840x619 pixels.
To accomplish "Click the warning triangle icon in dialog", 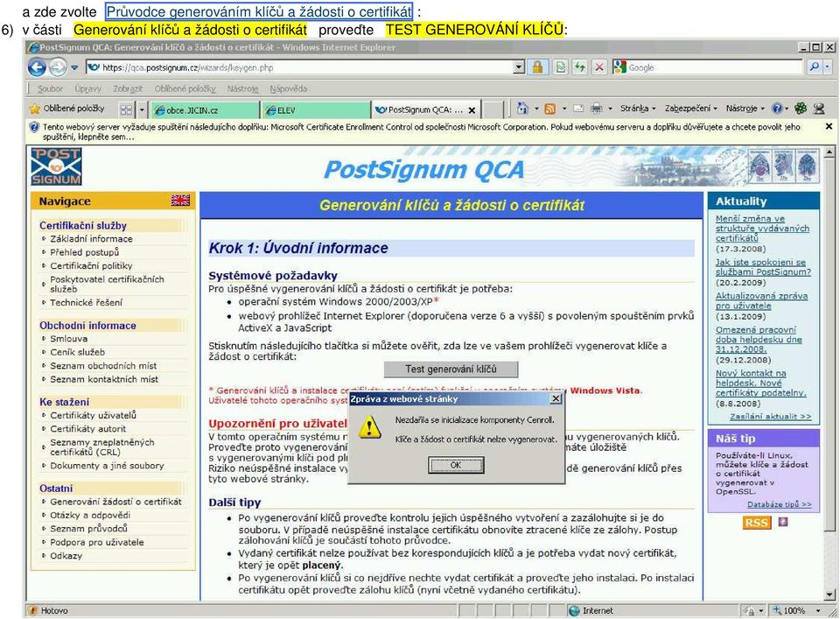I will coord(369,427).
